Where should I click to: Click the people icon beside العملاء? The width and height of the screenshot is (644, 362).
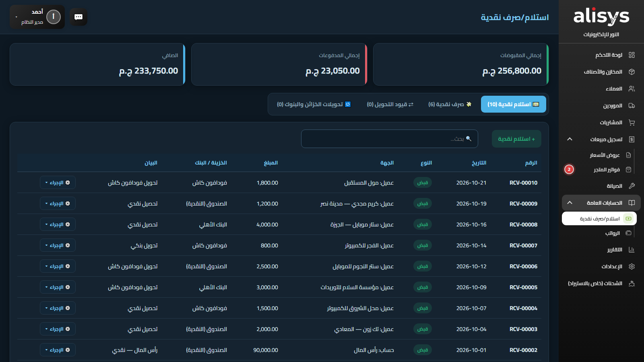632,88
